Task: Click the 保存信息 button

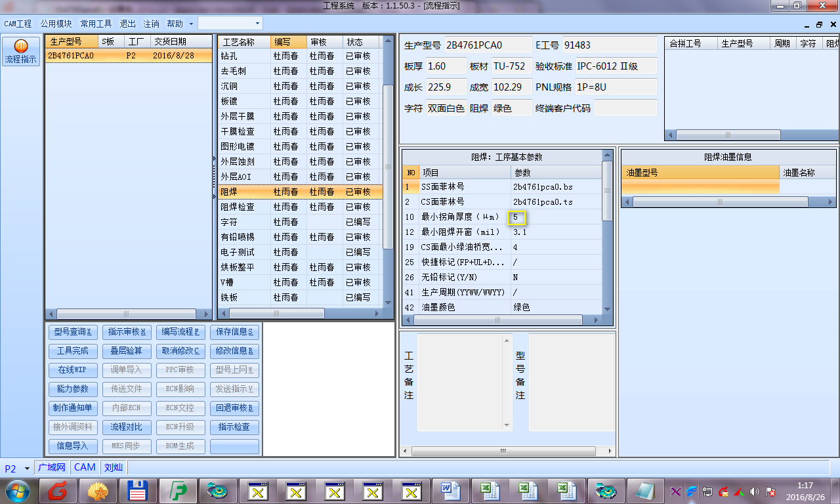Action: point(234,332)
